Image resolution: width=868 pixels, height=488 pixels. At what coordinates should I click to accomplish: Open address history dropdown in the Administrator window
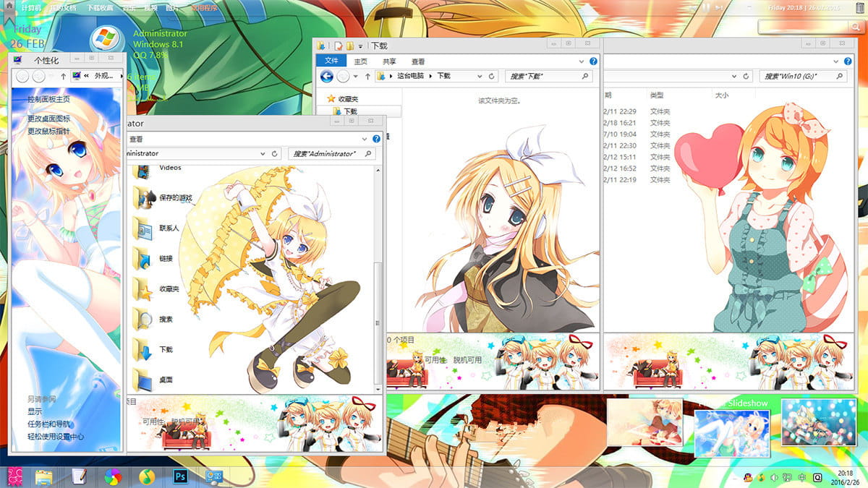(x=263, y=153)
